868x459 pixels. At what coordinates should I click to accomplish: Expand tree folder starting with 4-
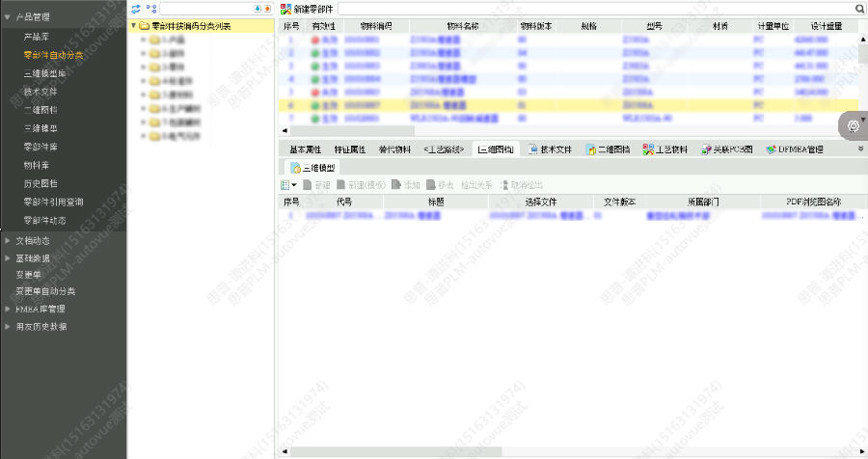pyautogui.click(x=144, y=81)
